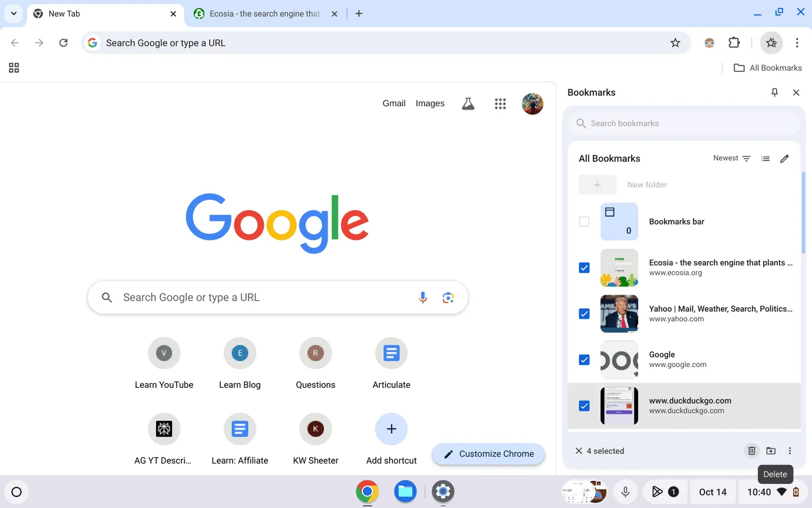Click the Ecosia bookmark title
This screenshot has height=508, width=812.
click(x=720, y=262)
